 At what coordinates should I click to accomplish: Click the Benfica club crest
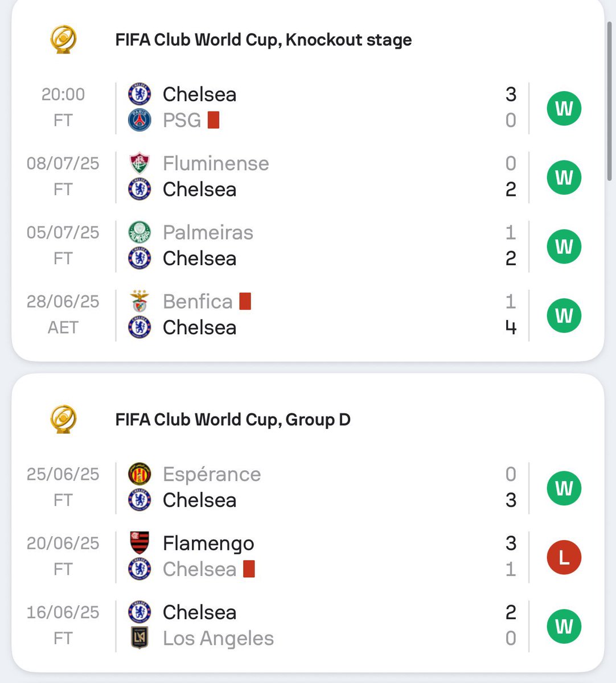tap(139, 301)
